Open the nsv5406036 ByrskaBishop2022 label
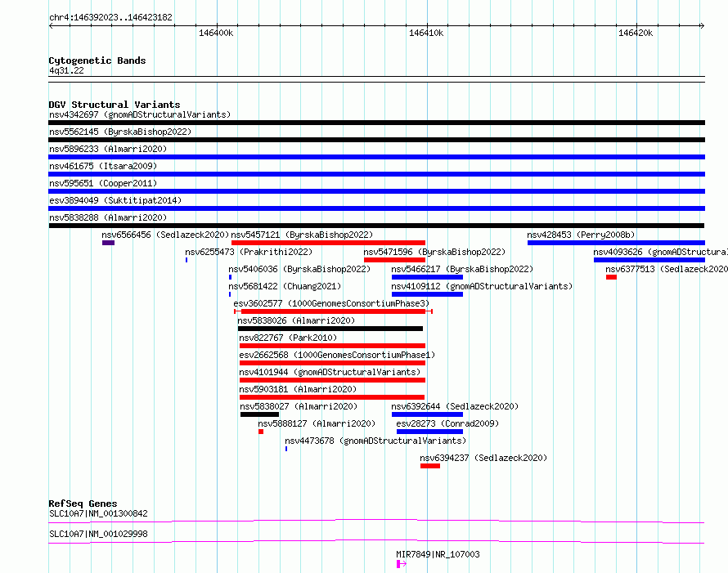This screenshot has height=573, width=728. (299, 269)
